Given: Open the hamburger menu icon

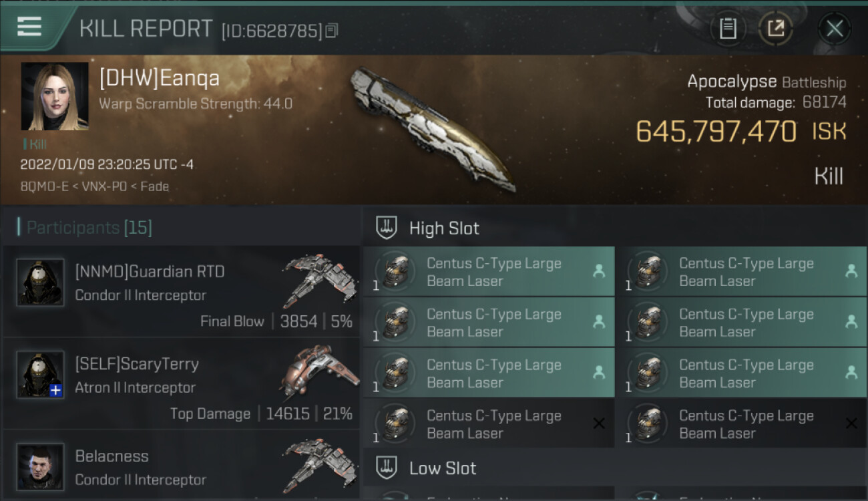Looking at the screenshot, I should tap(29, 27).
